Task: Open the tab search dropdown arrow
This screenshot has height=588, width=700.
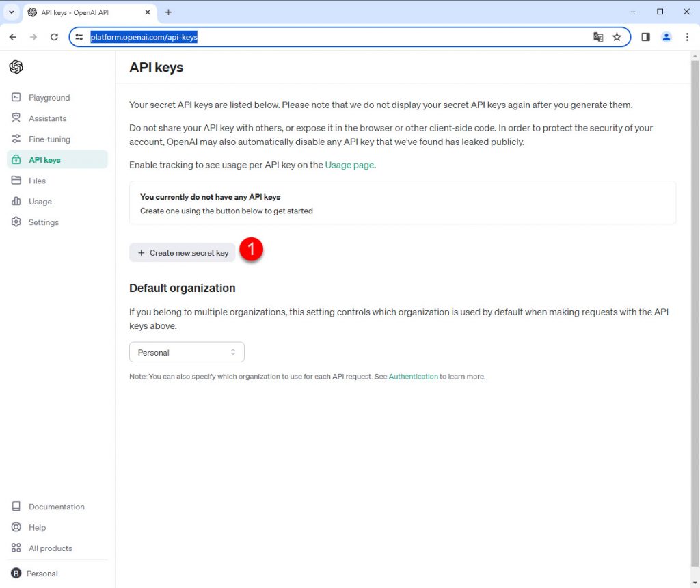Action: click(12, 12)
